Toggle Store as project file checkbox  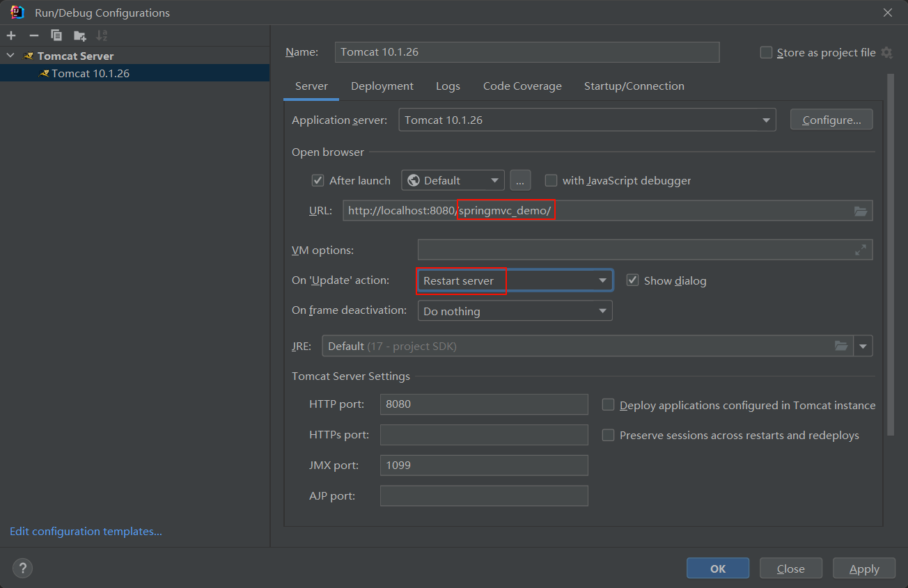tap(767, 53)
